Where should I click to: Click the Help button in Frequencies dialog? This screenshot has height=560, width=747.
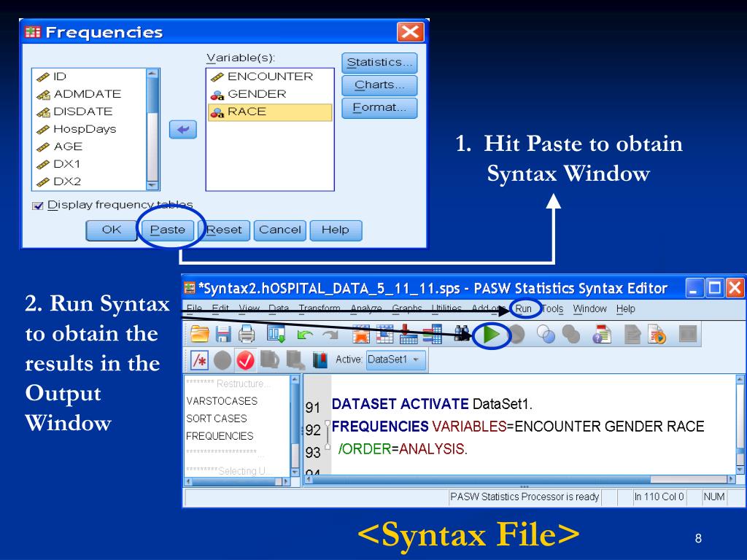[x=336, y=230]
